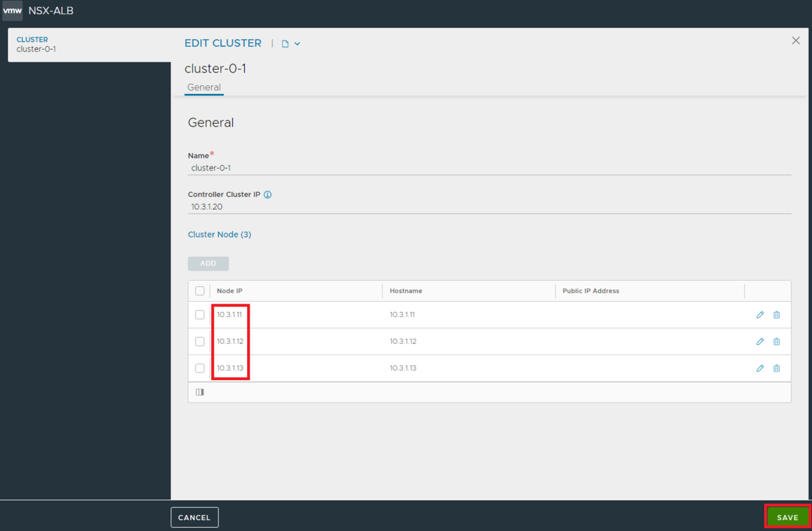Select all nodes header checkbox
The image size is (812, 531).
point(200,291)
